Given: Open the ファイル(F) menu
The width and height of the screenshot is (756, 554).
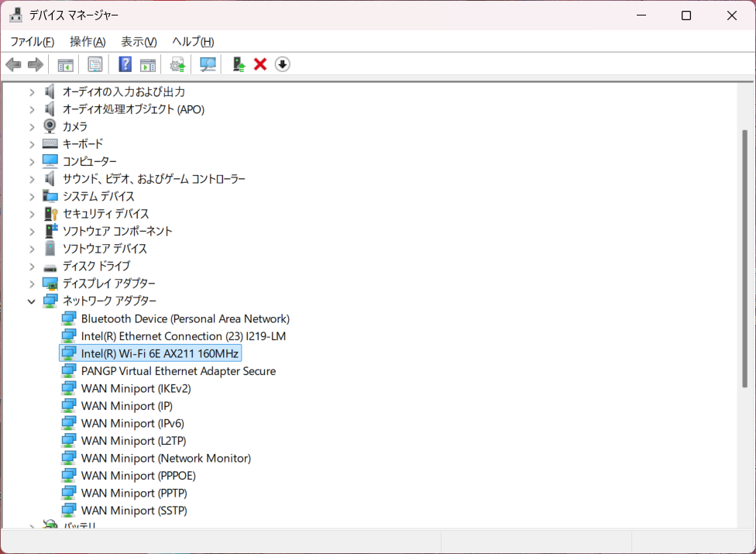Looking at the screenshot, I should point(32,42).
